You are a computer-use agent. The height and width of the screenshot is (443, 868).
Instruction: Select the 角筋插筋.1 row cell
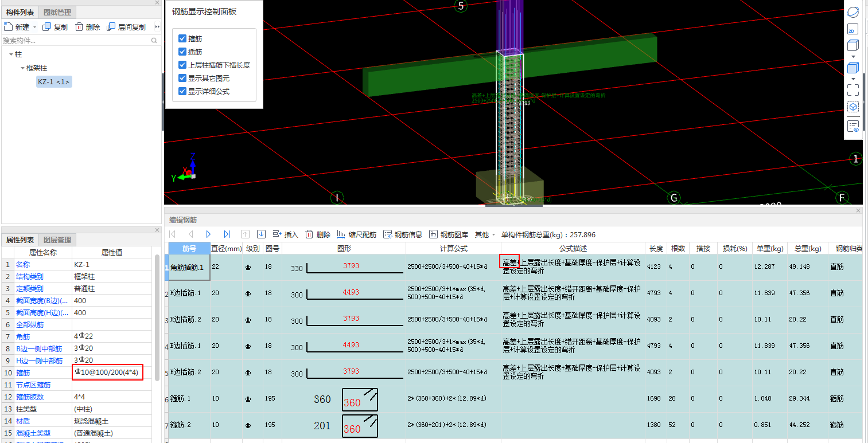pyautogui.click(x=189, y=268)
